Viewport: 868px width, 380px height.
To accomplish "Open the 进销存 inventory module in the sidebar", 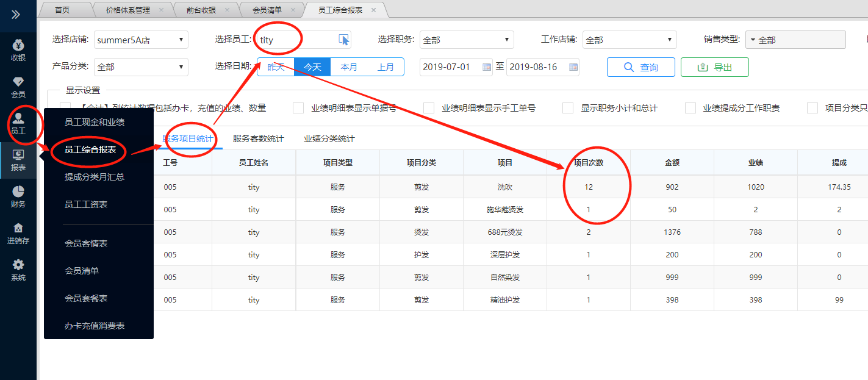I will coord(18,234).
